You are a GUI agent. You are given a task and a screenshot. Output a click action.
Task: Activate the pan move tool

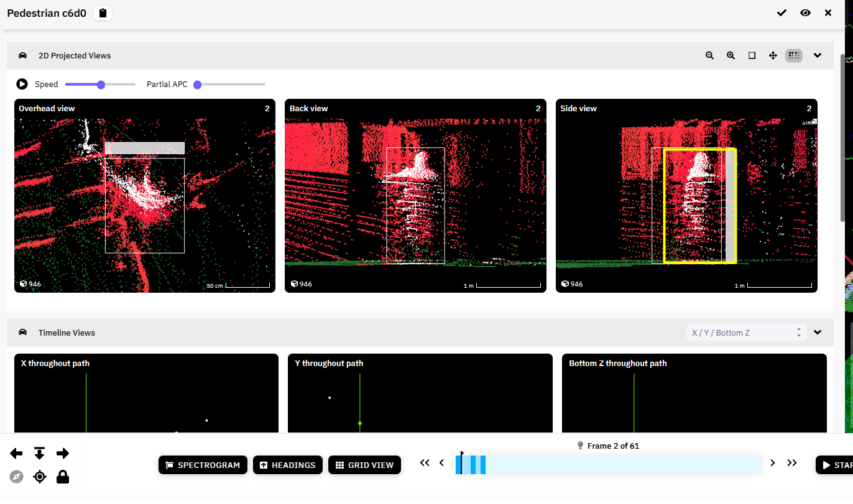(773, 55)
